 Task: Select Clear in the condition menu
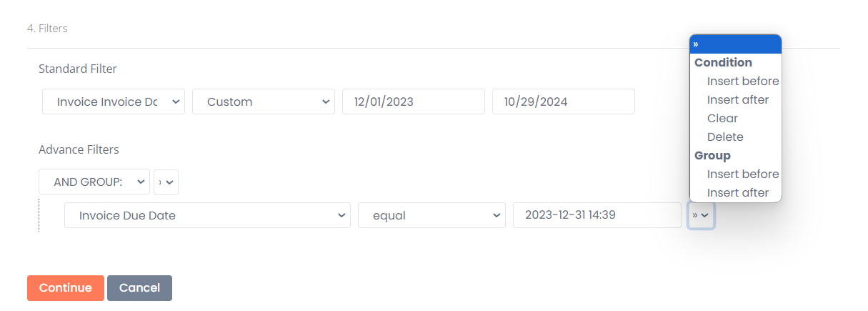tap(722, 119)
